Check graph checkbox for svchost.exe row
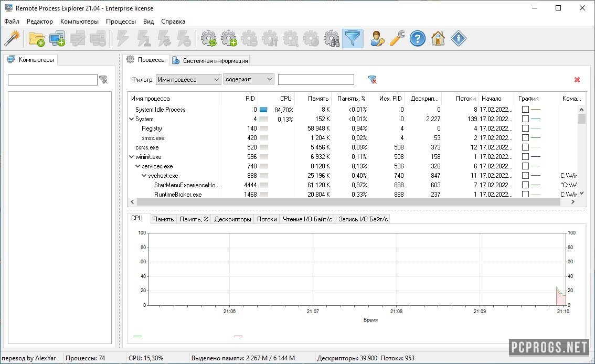Screen dimensions: 595x364 (x=525, y=176)
